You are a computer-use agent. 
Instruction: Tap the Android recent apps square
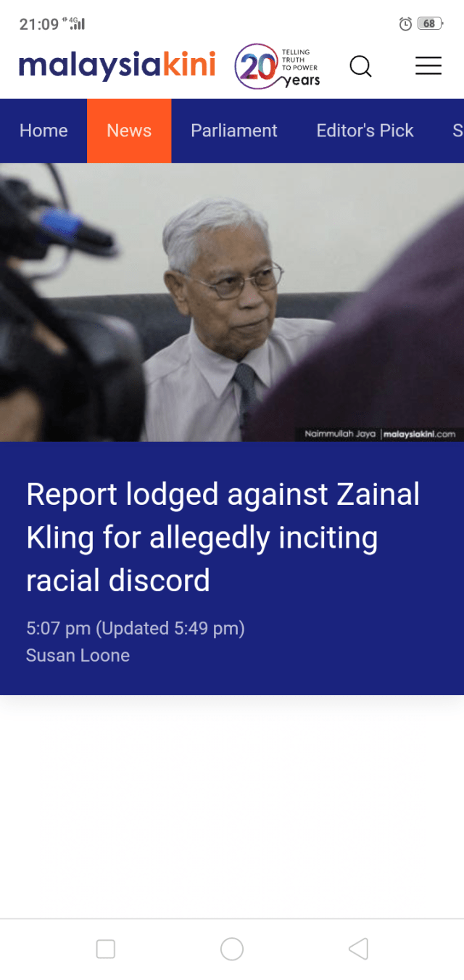point(106,949)
